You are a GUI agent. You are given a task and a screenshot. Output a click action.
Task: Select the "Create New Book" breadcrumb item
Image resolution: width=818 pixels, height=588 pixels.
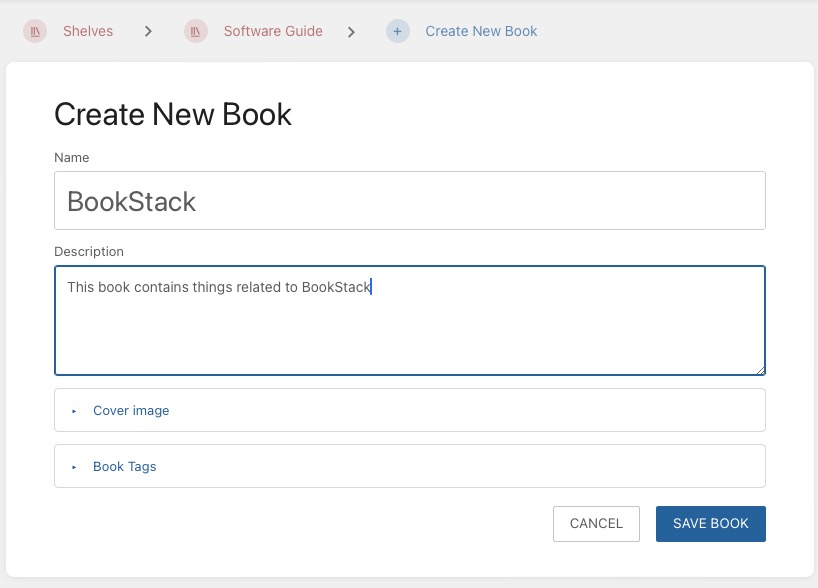tap(481, 31)
